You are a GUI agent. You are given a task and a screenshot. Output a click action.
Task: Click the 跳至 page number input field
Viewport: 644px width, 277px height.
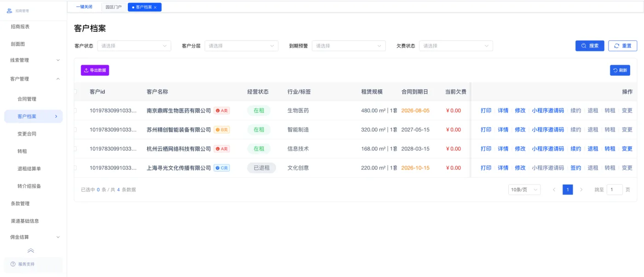pyautogui.click(x=615, y=190)
